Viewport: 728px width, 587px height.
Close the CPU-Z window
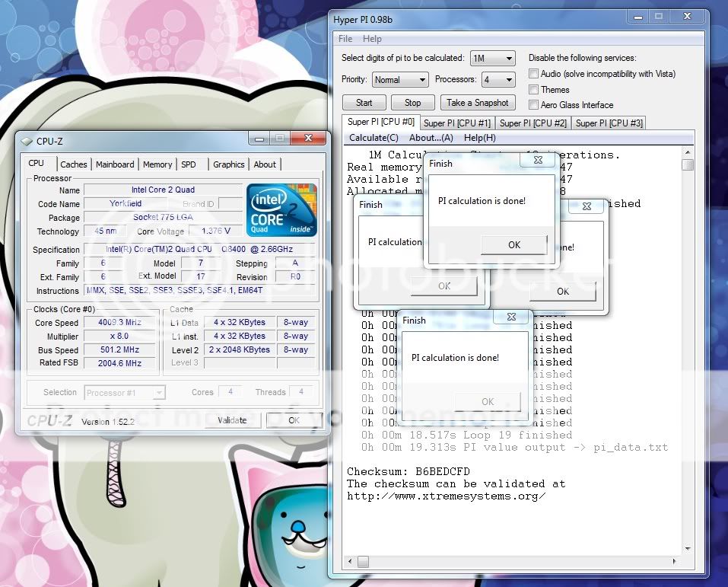point(309,139)
